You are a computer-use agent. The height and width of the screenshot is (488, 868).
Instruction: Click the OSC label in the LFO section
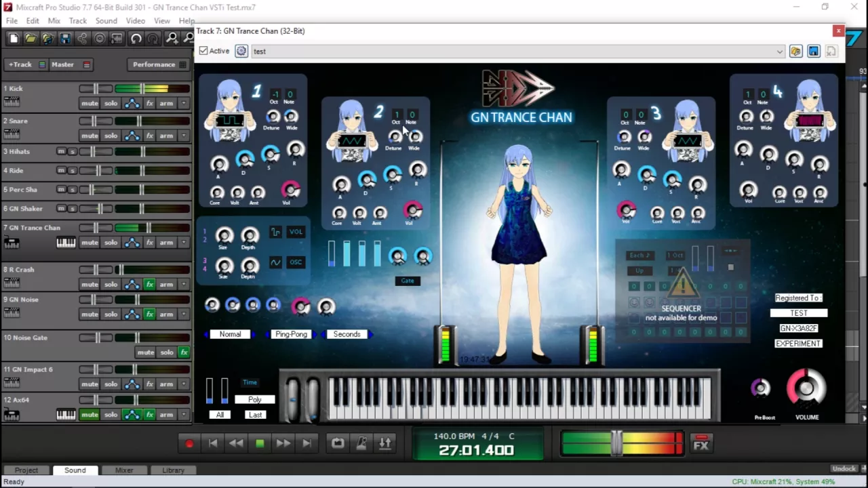click(296, 262)
